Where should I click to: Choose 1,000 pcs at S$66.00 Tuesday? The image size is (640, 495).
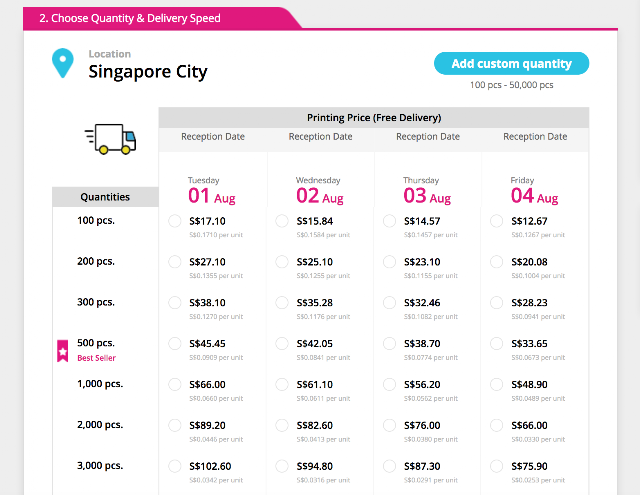coord(175,384)
